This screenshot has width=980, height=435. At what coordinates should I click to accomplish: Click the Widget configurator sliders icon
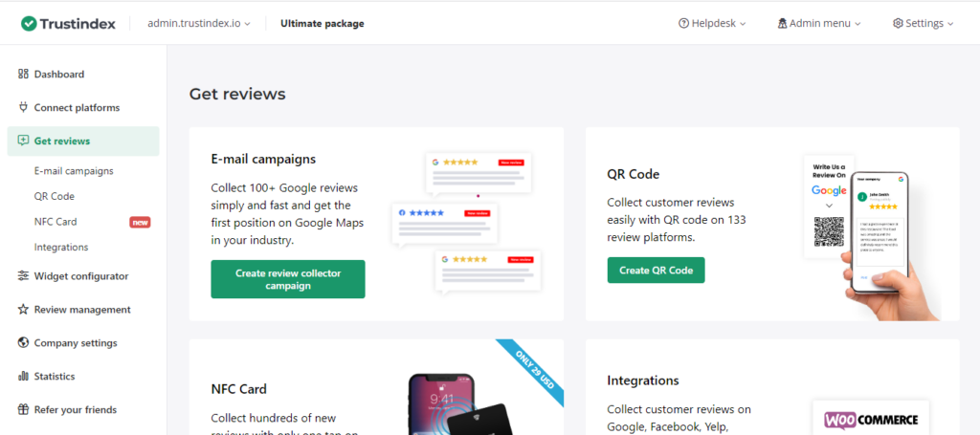pos(23,276)
